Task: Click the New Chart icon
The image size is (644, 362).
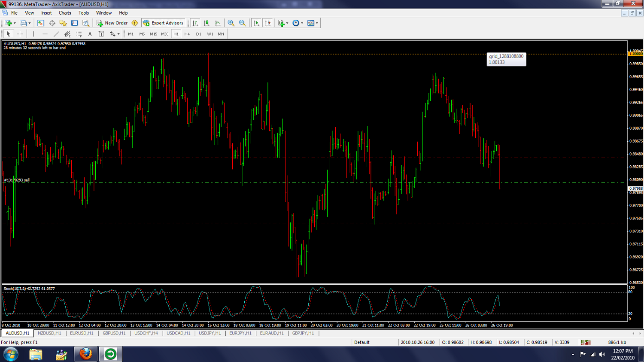Action: tap(8, 23)
